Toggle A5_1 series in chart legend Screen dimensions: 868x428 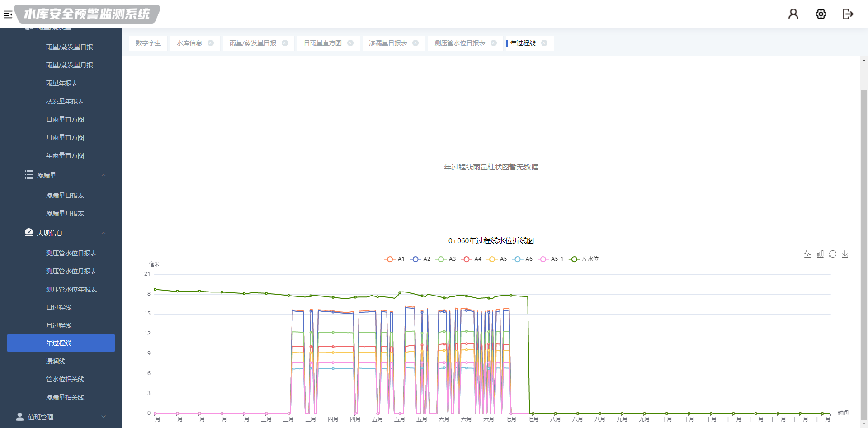[550, 259]
